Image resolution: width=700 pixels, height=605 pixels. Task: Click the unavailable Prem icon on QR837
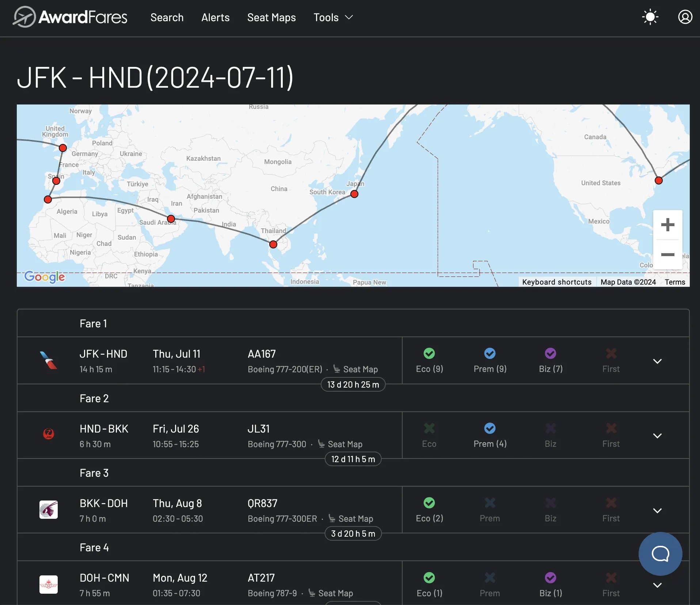[490, 503]
